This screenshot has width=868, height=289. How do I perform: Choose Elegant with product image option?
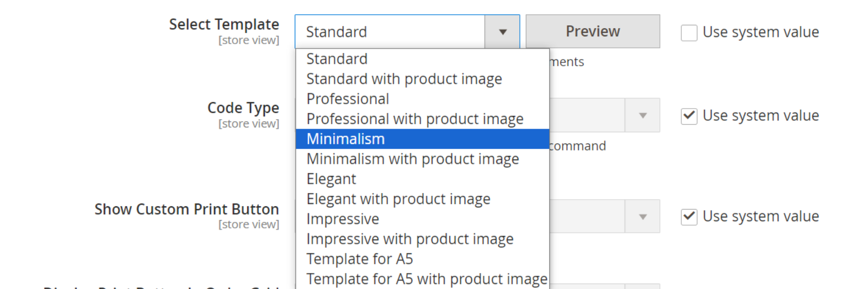[398, 199]
